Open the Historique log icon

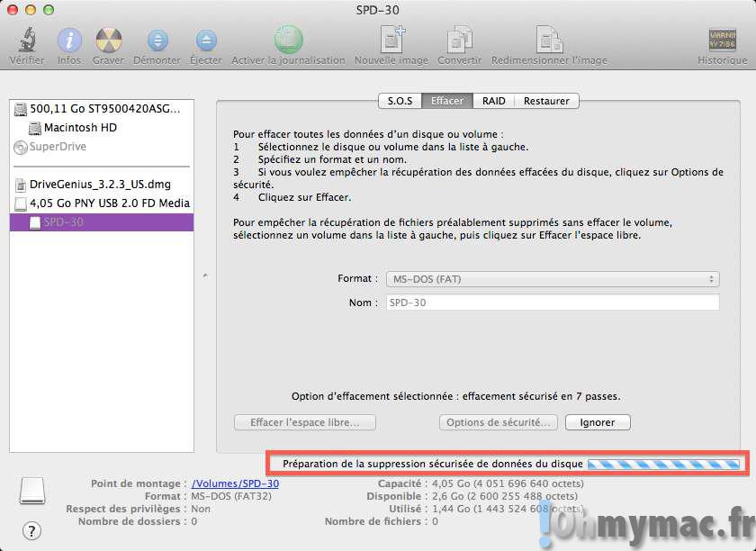tap(723, 41)
